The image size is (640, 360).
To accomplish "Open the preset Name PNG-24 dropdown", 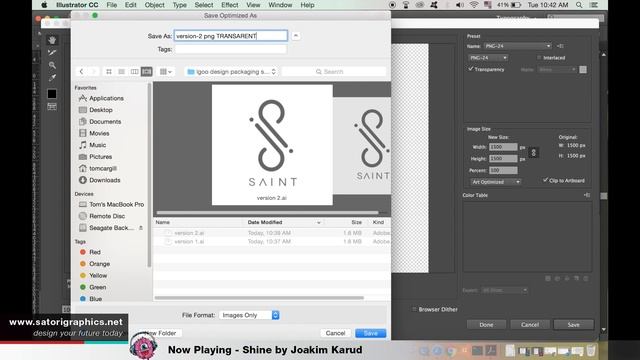I will [x=518, y=46].
